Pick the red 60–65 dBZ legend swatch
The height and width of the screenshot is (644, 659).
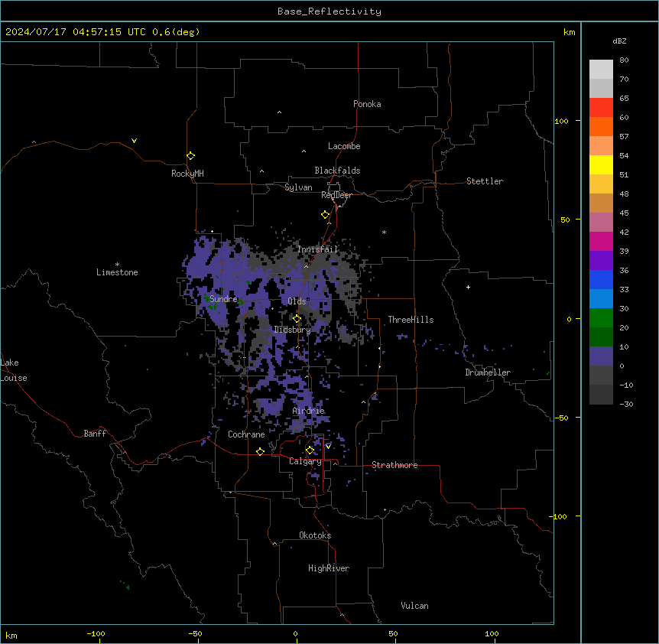pyautogui.click(x=601, y=108)
